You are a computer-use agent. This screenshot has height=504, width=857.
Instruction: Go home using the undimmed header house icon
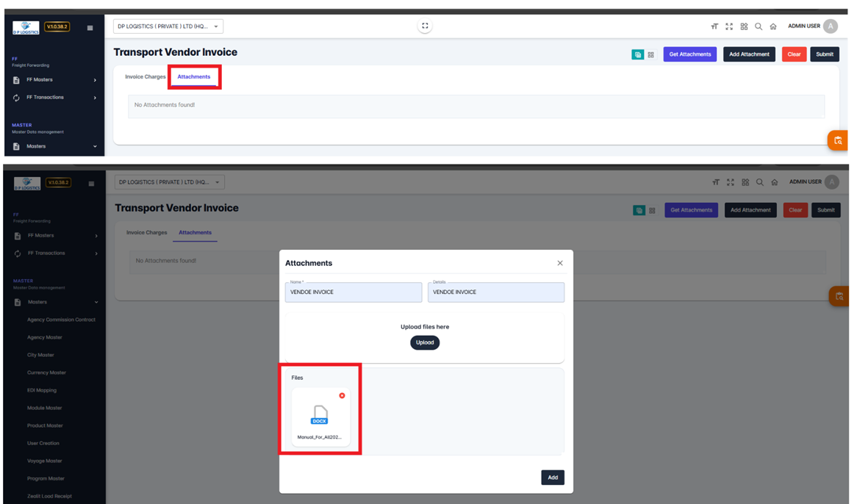[773, 26]
